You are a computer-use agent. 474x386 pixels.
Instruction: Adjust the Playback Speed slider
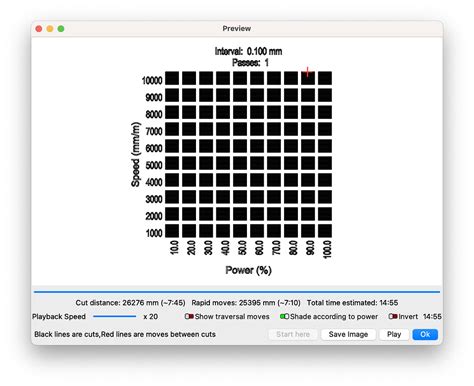pos(115,316)
